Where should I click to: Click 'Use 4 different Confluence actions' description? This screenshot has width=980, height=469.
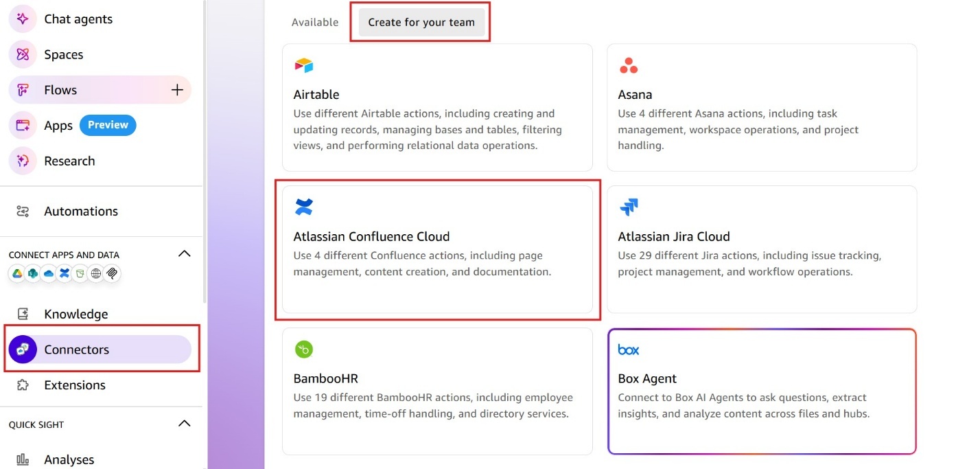pos(422,264)
